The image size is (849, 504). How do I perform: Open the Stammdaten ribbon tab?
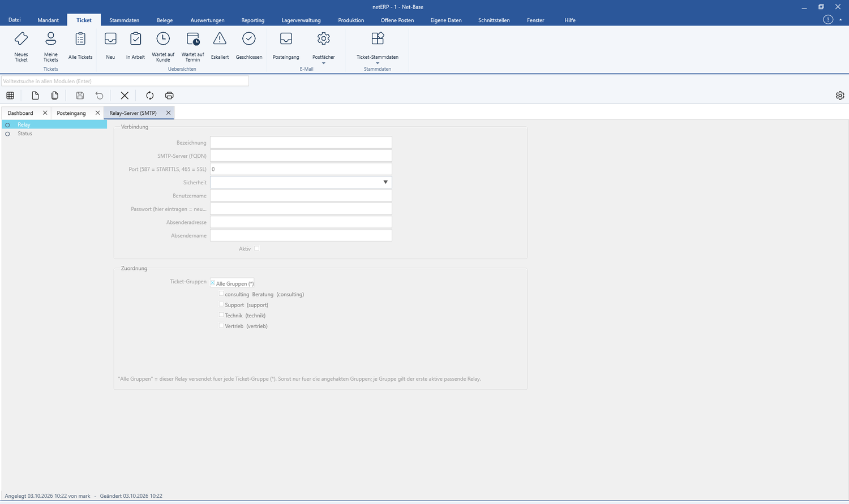coord(124,20)
